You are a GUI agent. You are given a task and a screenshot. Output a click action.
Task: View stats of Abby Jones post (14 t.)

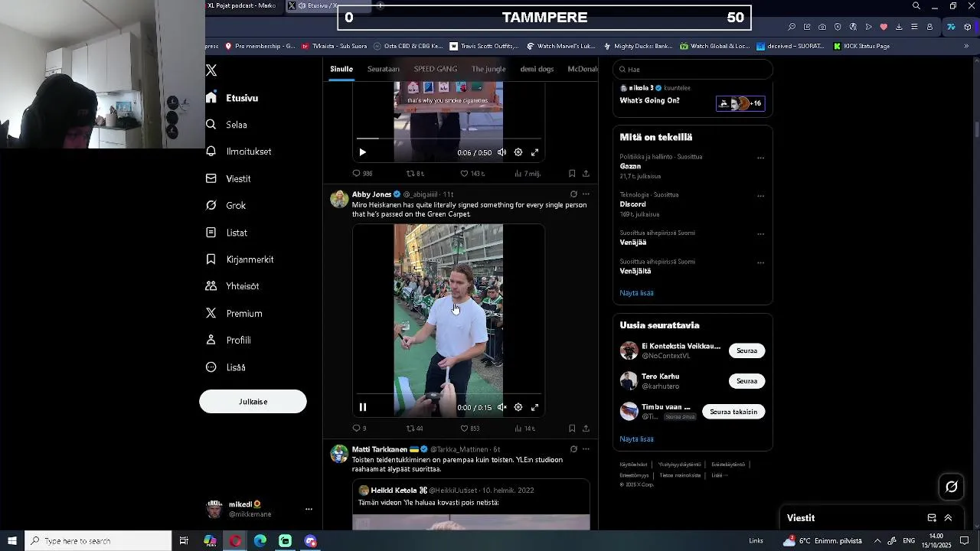point(525,429)
